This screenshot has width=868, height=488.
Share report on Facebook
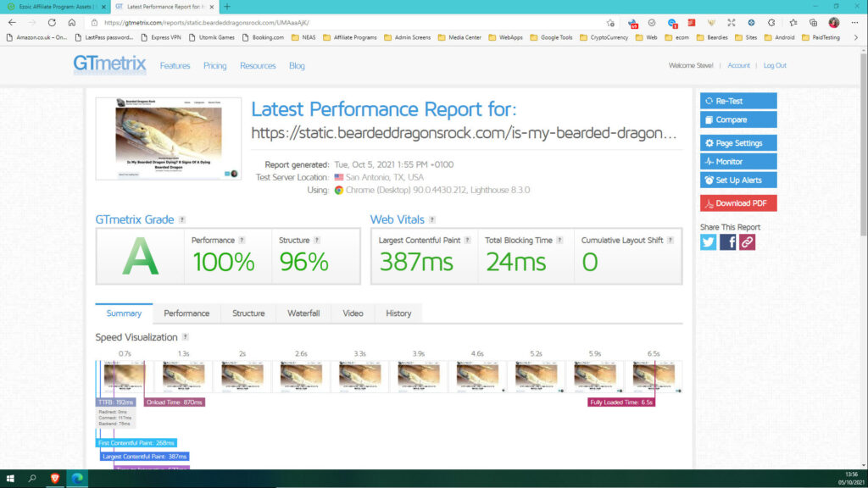727,242
